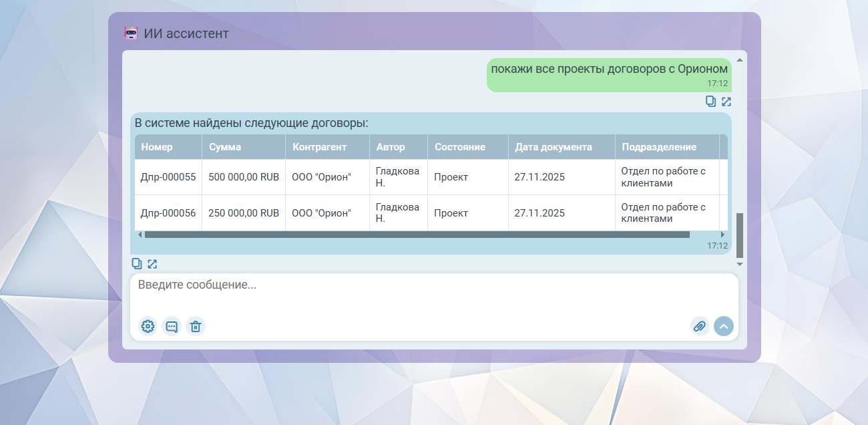Click the robot icon beside ИИ ассистент

click(131, 33)
